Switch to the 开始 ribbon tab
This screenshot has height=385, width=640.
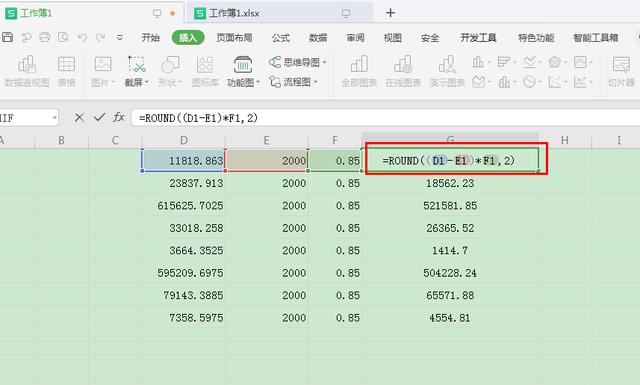coord(150,38)
